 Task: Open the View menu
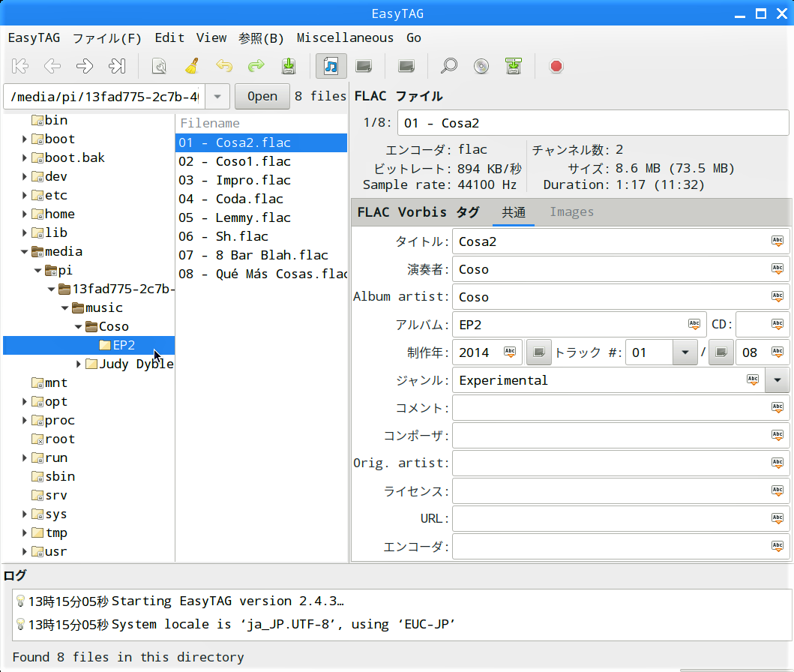[x=211, y=38]
